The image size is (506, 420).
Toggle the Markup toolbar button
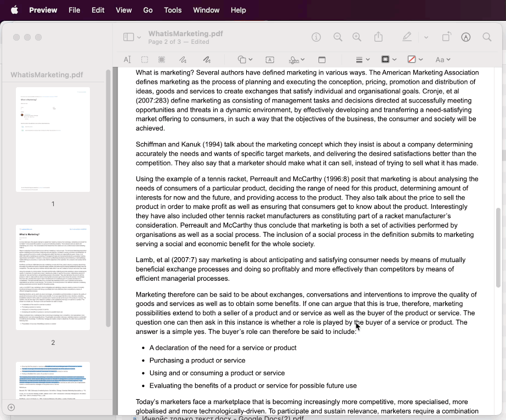[466, 37]
